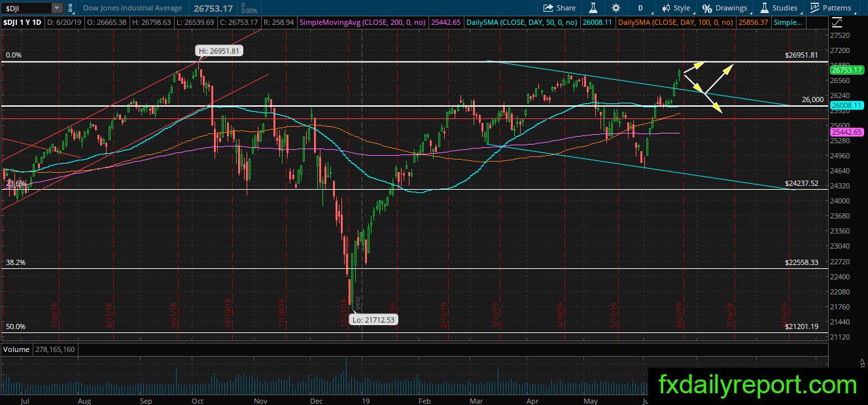Viewport: 868px width, 405px height.
Task: Click the C: 26753.17 close value
Action: click(240, 22)
